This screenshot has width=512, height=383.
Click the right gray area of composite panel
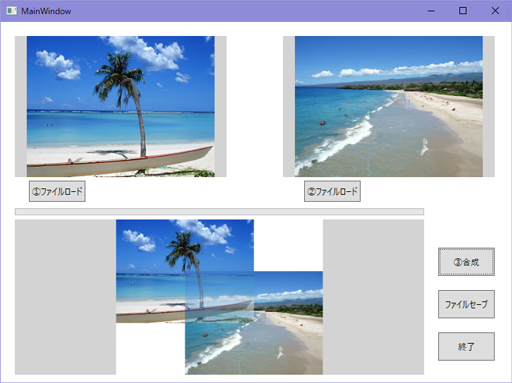click(373, 297)
